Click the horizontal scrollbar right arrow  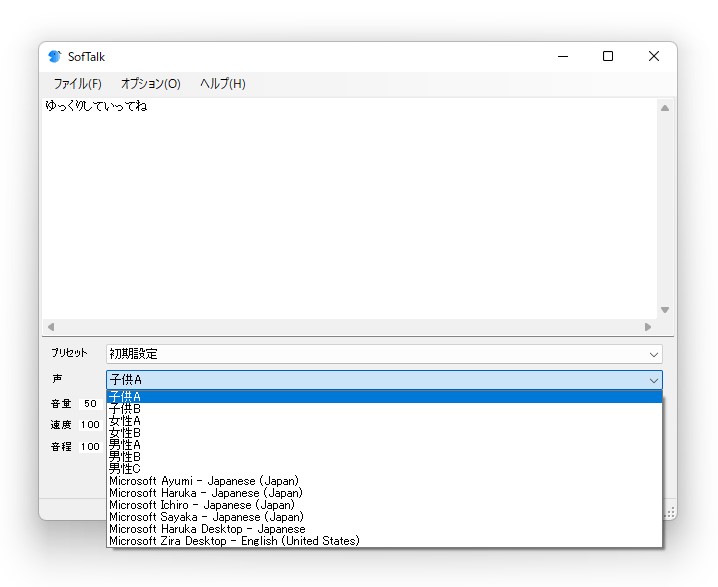(x=647, y=327)
